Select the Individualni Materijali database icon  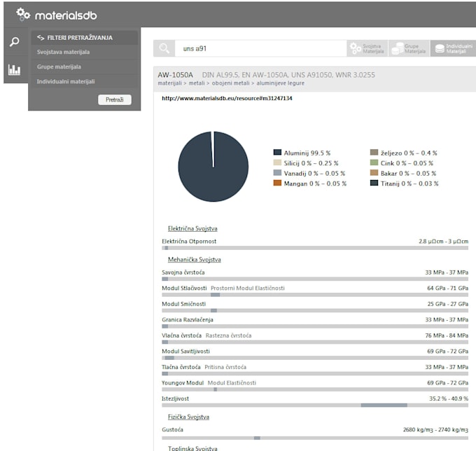[x=440, y=48]
